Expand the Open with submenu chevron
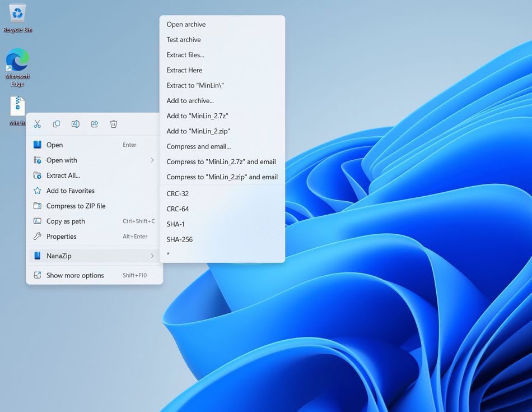The height and width of the screenshot is (412, 532). tap(152, 160)
